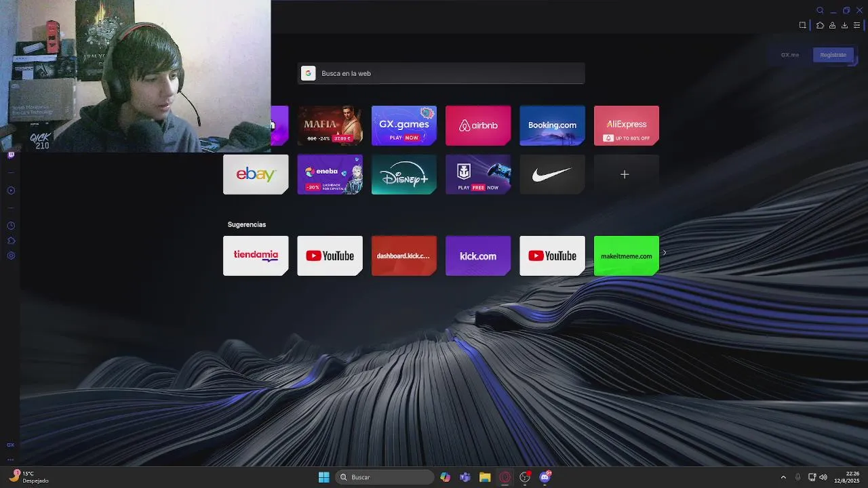The image size is (868, 488).
Task: Open network status tray icon
Action: [812, 477]
